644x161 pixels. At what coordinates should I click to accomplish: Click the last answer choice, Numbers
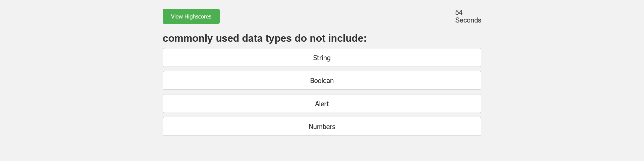coord(322,127)
